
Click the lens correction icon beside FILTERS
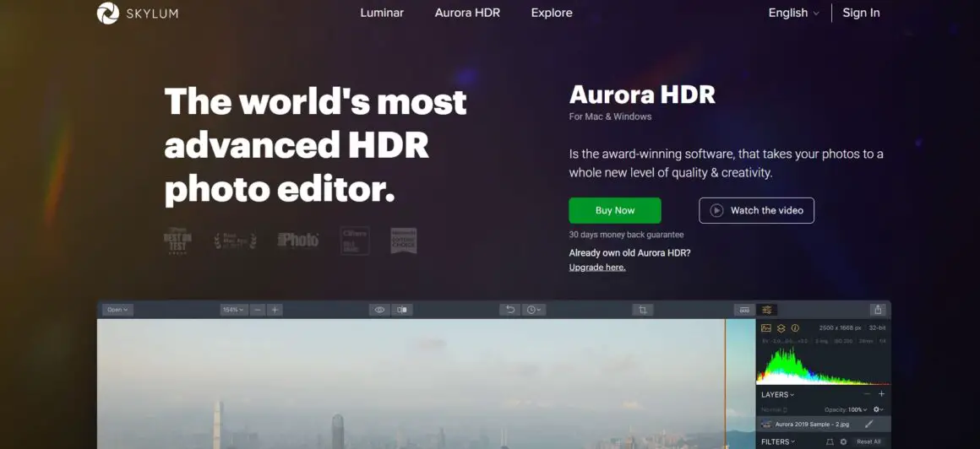[830, 441]
